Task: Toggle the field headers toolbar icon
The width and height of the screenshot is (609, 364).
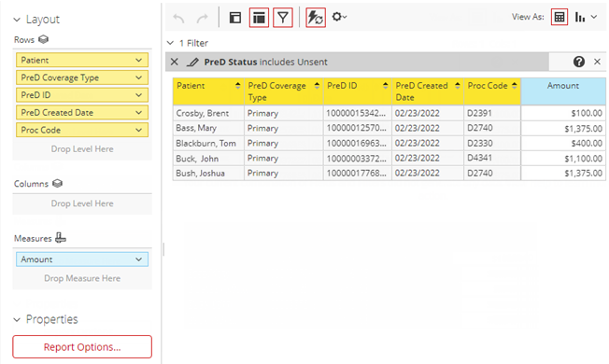Action: click(x=259, y=18)
